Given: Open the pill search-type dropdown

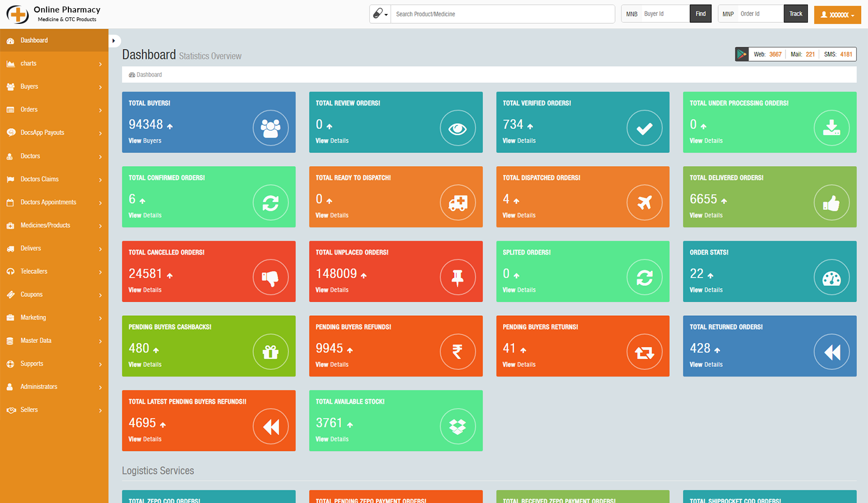Looking at the screenshot, I should [x=380, y=14].
